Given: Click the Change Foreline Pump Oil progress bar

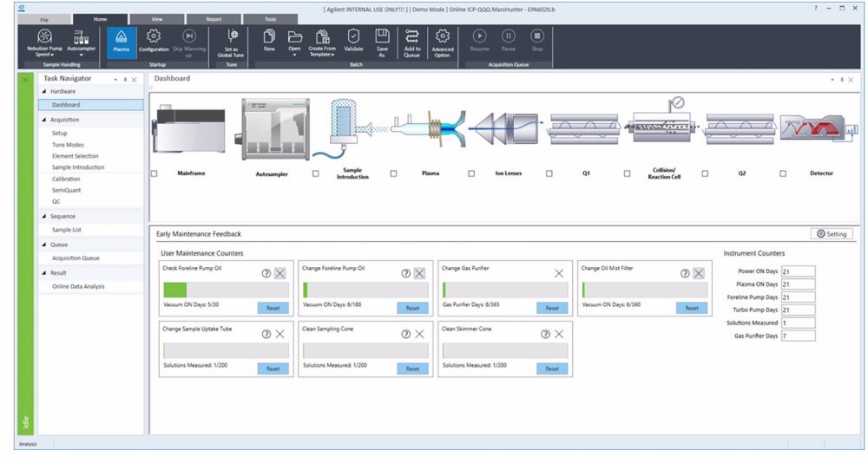Looking at the screenshot, I should 365,290.
